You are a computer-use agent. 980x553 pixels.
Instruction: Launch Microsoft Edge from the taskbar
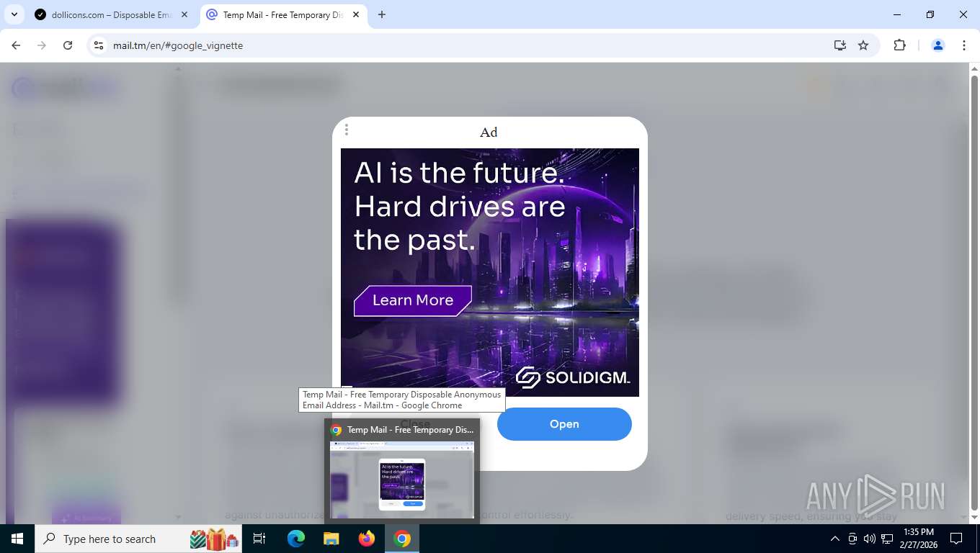[x=296, y=539]
